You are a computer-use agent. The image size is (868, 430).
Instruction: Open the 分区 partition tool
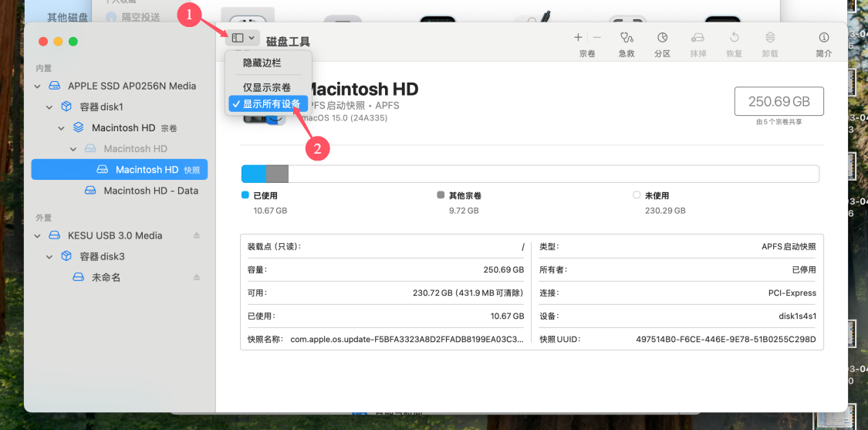(x=663, y=38)
